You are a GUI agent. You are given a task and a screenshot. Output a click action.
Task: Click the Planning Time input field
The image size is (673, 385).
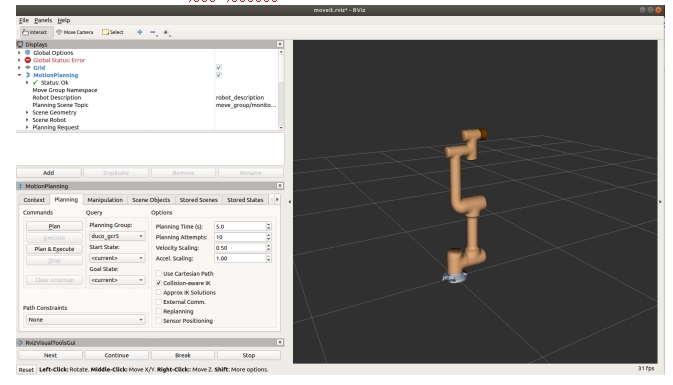point(240,226)
